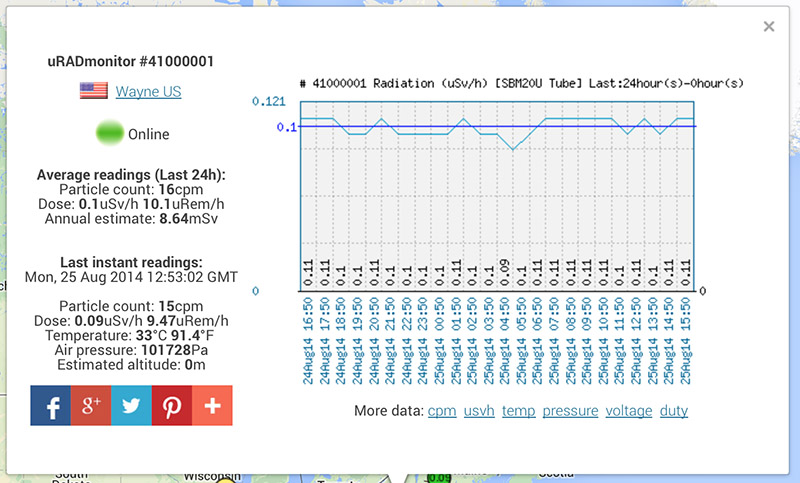Open the Wayne US location link
Screen dimensions: 800x483
[x=148, y=92]
